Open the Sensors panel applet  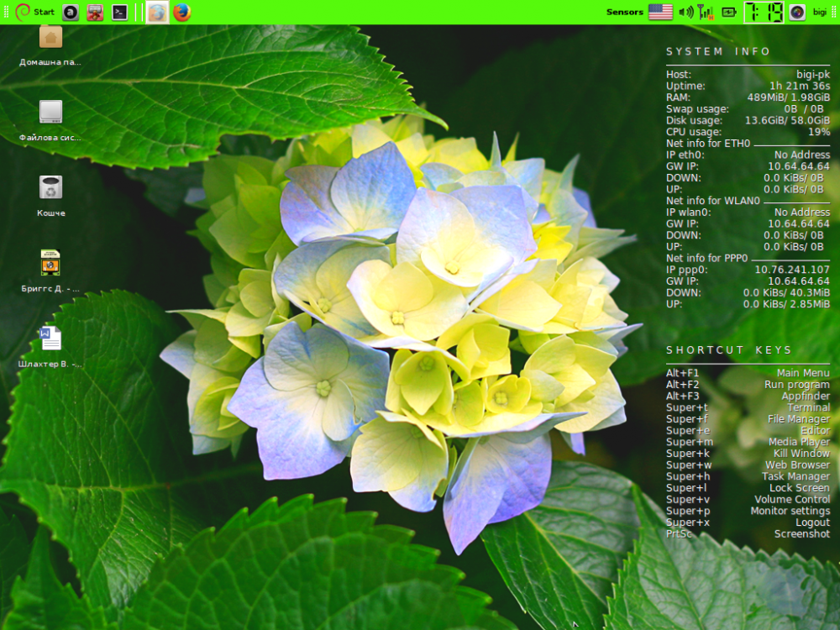point(625,12)
